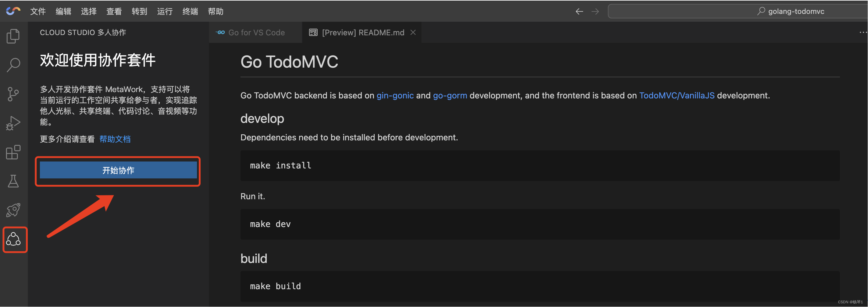Open Source Control branch icon
The width and height of the screenshot is (868, 307).
13,94
